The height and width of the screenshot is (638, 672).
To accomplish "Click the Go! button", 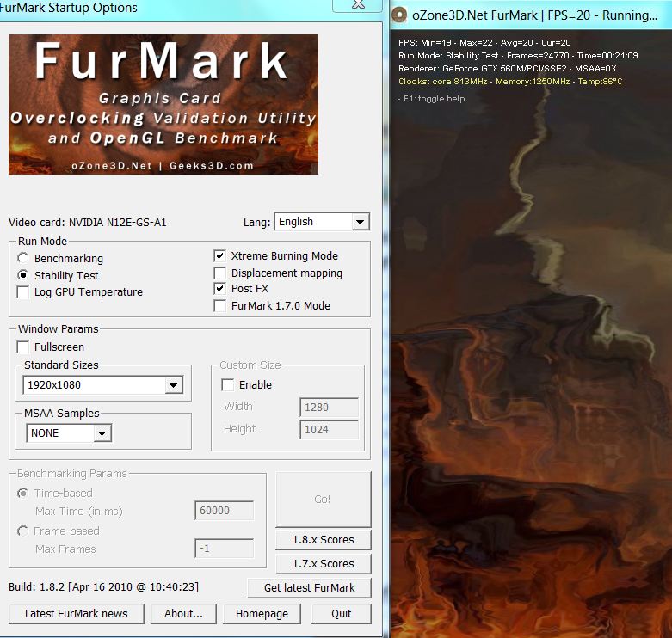I will 324,500.
